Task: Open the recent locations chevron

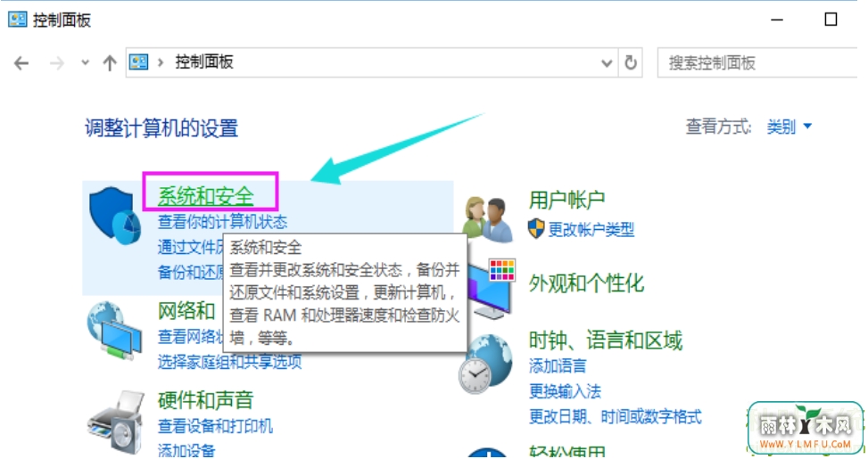Action: (x=85, y=62)
